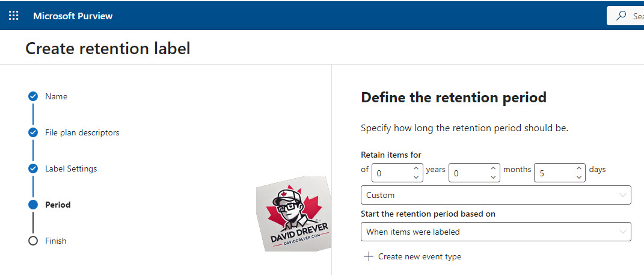The image size is (644, 275).
Task: Decrease the days value with down arrow
Action: pyautogui.click(x=578, y=177)
